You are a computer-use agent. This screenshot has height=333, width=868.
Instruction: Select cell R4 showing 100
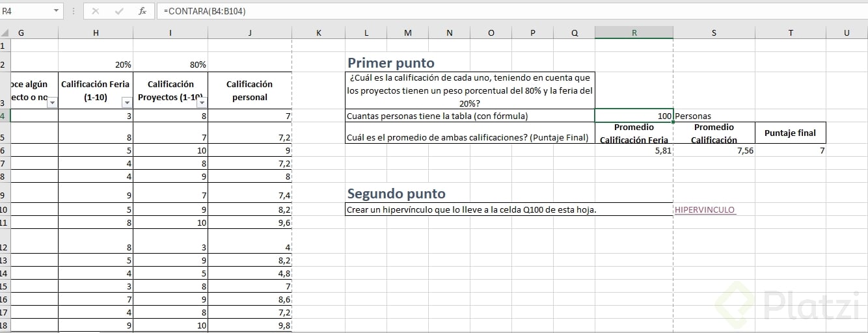point(634,116)
